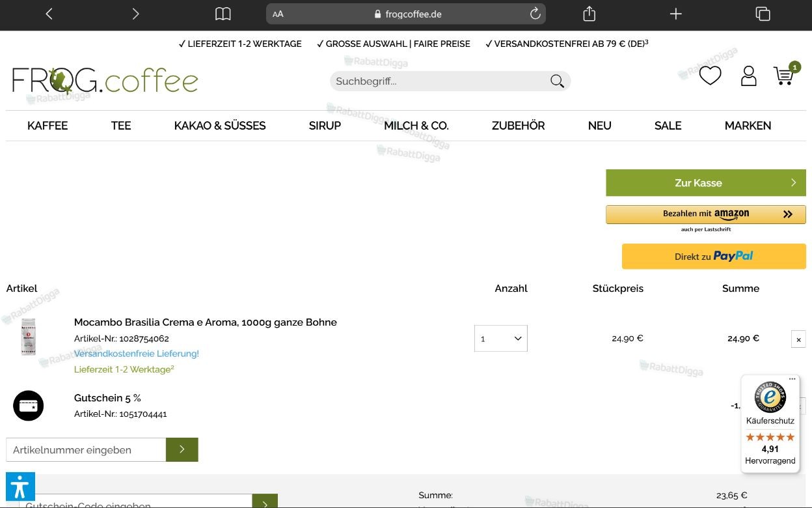Check out via Direkt zu PayPal
This screenshot has height=508, width=812.
click(714, 257)
